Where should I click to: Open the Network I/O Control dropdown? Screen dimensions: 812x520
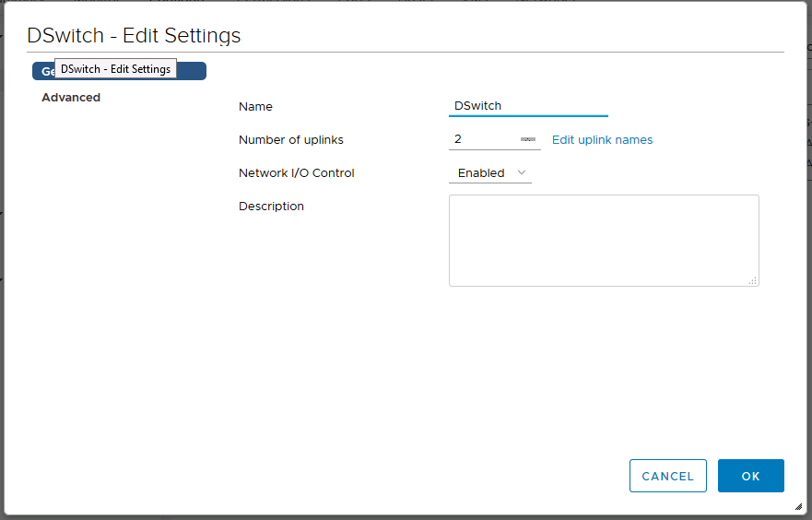(x=490, y=173)
